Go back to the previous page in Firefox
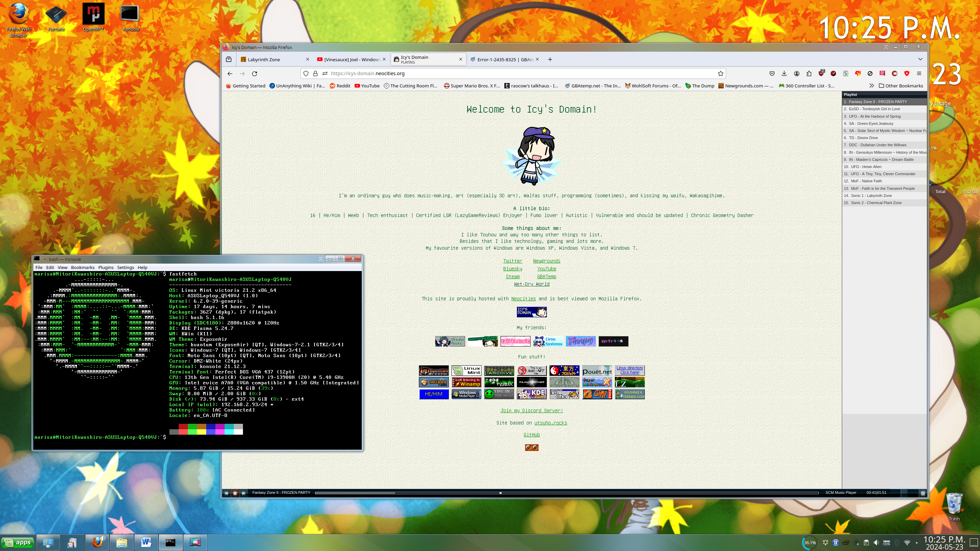The image size is (980, 551). click(x=230, y=73)
